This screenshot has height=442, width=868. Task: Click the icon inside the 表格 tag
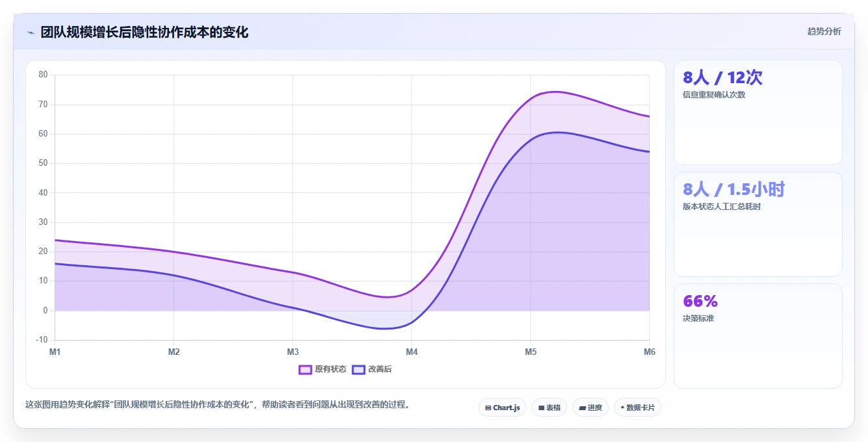[541, 408]
